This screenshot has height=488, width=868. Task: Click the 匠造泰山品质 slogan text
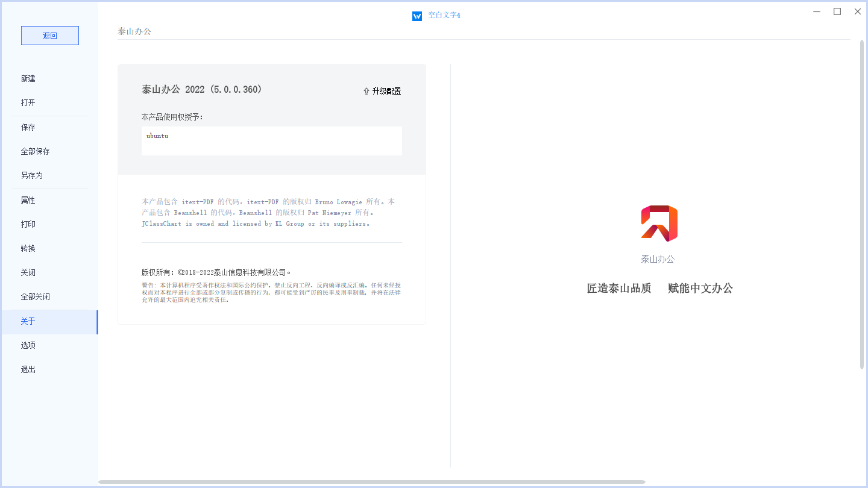point(619,288)
